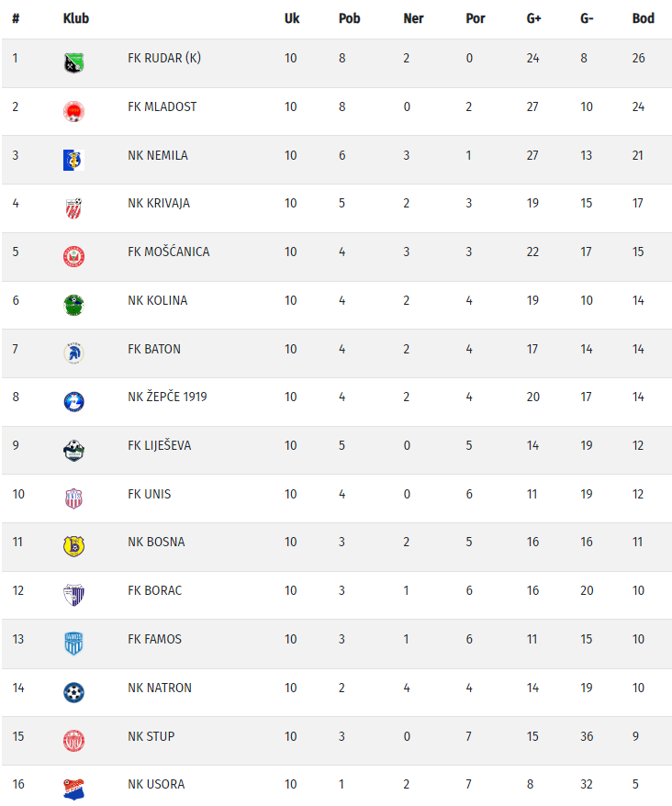This screenshot has height=806, width=672.
Task: Open the FK Borac team name
Action: point(154,590)
